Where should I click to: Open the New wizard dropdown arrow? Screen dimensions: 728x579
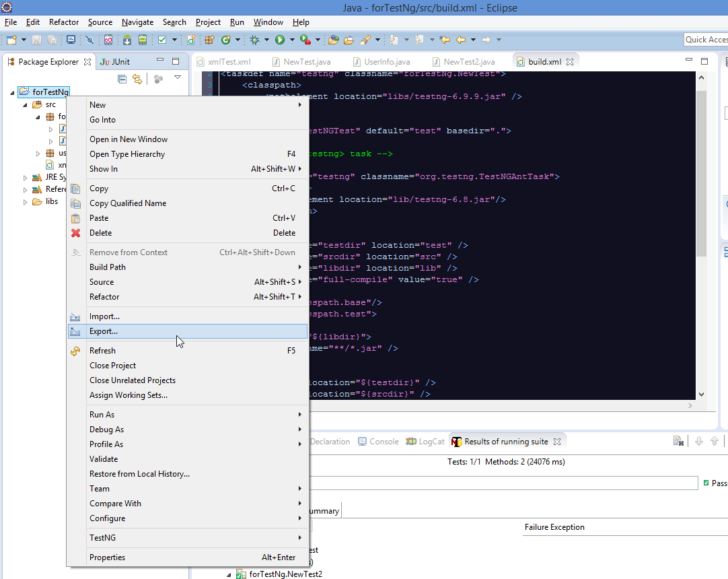[x=24, y=40]
